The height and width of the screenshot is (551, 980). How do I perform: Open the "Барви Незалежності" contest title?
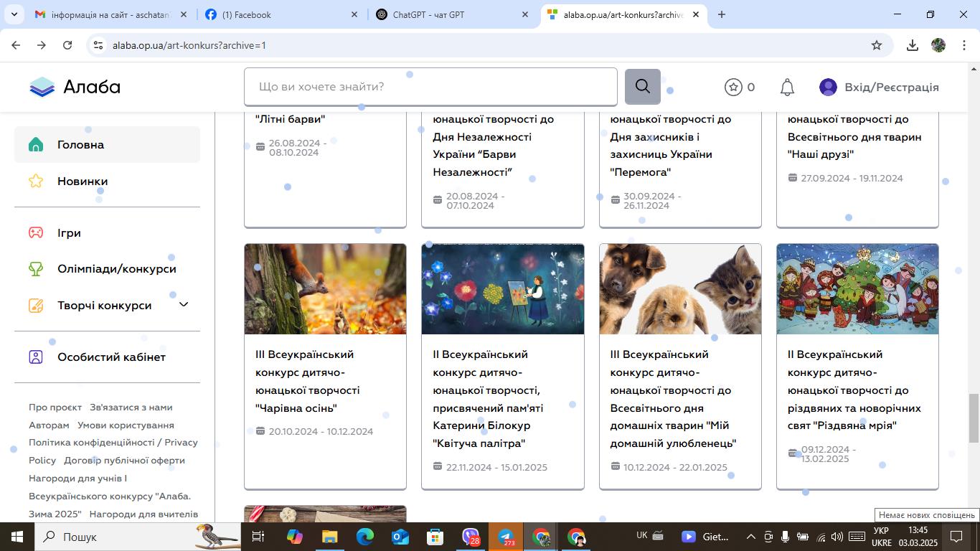pos(494,146)
